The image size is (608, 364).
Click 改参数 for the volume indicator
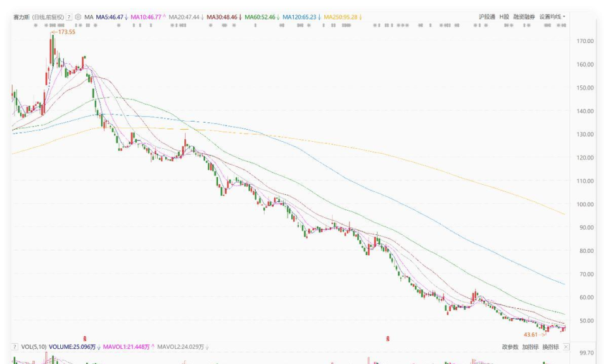510,347
